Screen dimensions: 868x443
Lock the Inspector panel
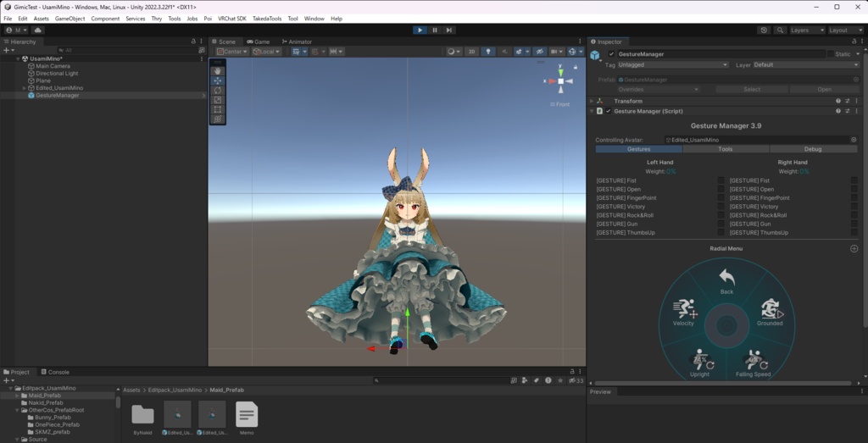[x=854, y=42]
